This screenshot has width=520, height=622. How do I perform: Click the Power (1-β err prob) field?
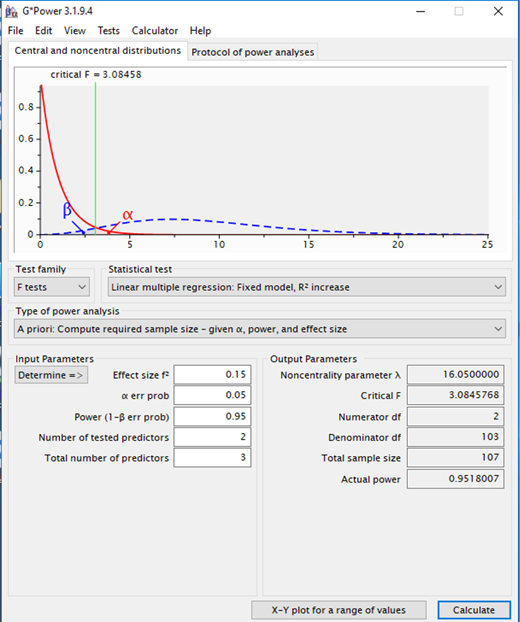pyautogui.click(x=212, y=416)
